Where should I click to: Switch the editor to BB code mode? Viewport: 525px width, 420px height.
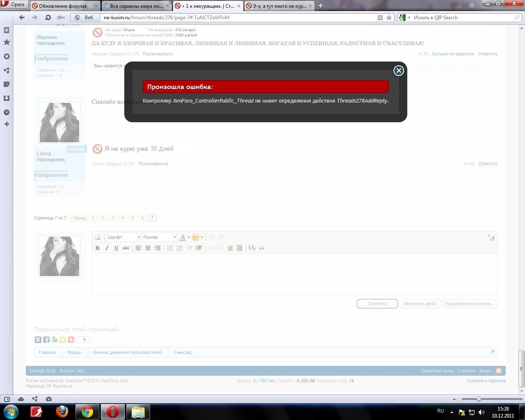click(x=491, y=237)
